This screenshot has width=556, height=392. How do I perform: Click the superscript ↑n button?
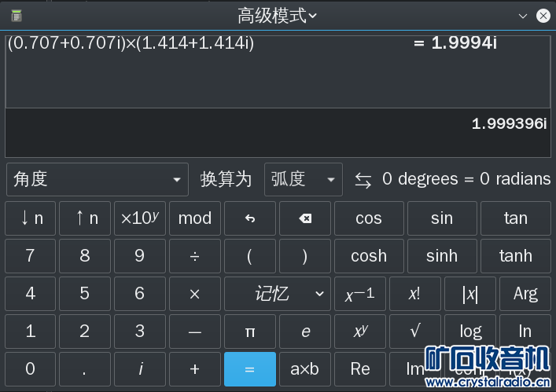85,218
